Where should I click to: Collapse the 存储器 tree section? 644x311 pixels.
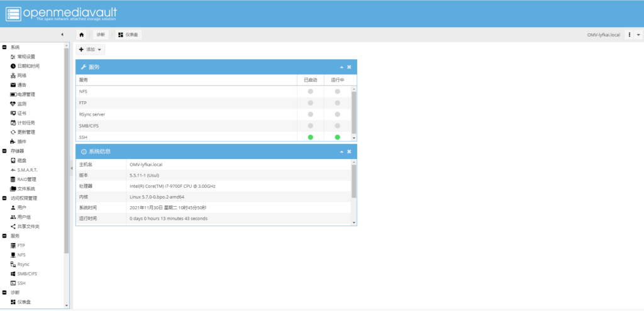click(x=4, y=151)
